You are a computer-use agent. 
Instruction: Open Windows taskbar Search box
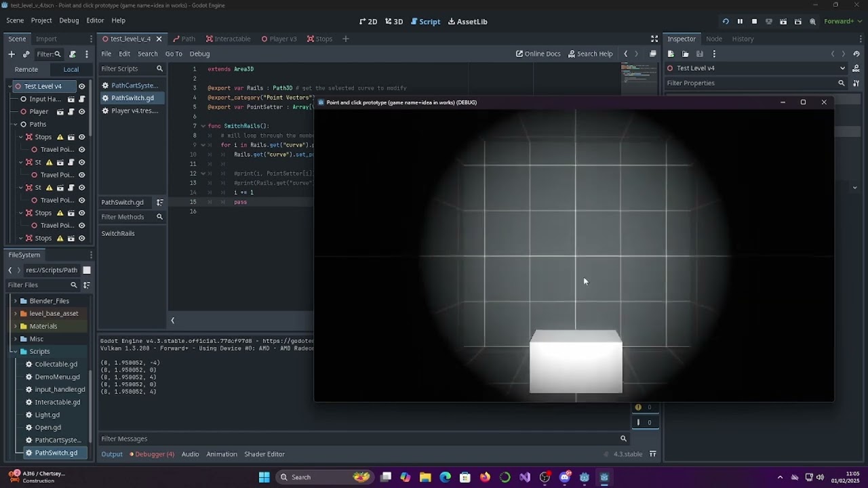[x=326, y=477]
